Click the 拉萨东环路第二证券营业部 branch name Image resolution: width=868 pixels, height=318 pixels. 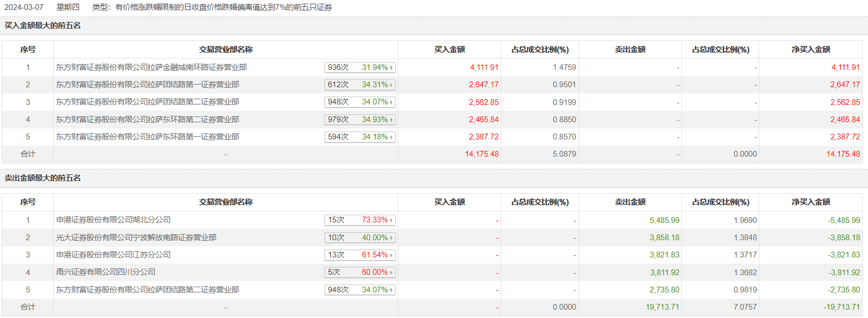coord(148,120)
